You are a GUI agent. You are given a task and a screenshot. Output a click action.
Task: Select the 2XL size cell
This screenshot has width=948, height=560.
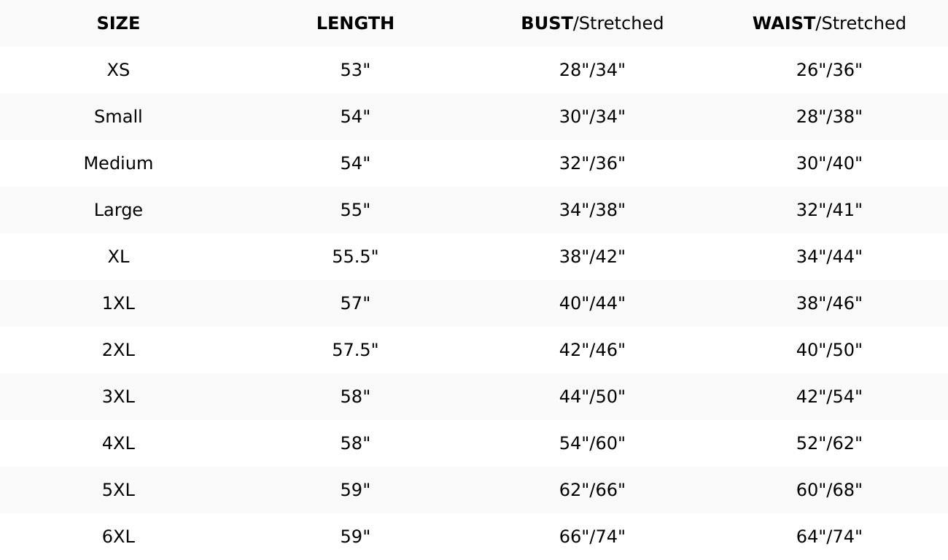(x=118, y=350)
